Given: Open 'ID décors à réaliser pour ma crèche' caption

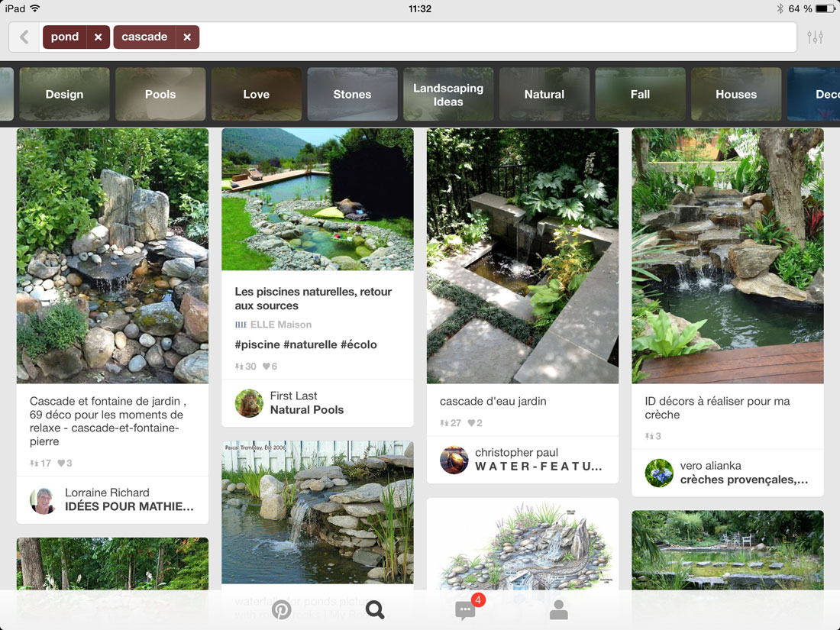Looking at the screenshot, I should point(717,408).
